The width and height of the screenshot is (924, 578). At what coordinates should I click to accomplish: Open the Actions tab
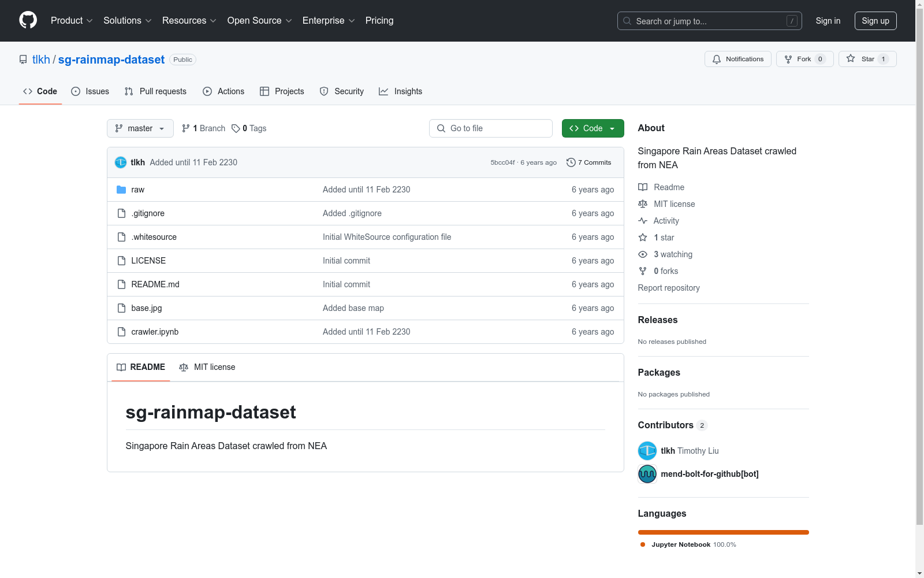coord(223,91)
